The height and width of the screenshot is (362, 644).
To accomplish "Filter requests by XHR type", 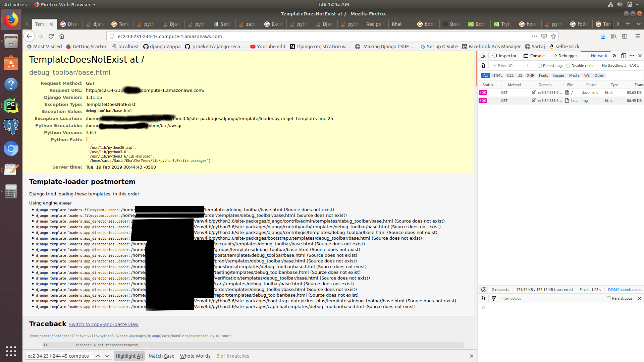I will tap(530, 75).
